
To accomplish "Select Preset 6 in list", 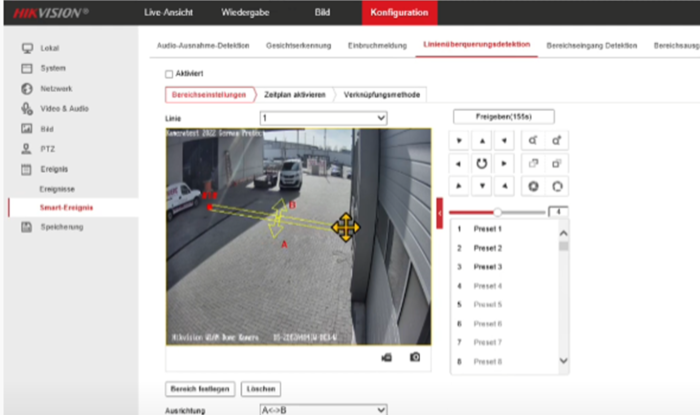I will (504, 324).
